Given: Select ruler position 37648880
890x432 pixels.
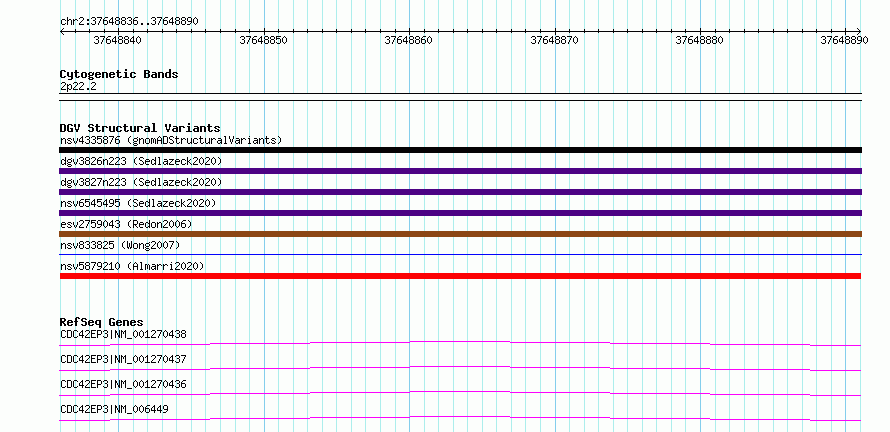Looking at the screenshot, I should point(699,40).
